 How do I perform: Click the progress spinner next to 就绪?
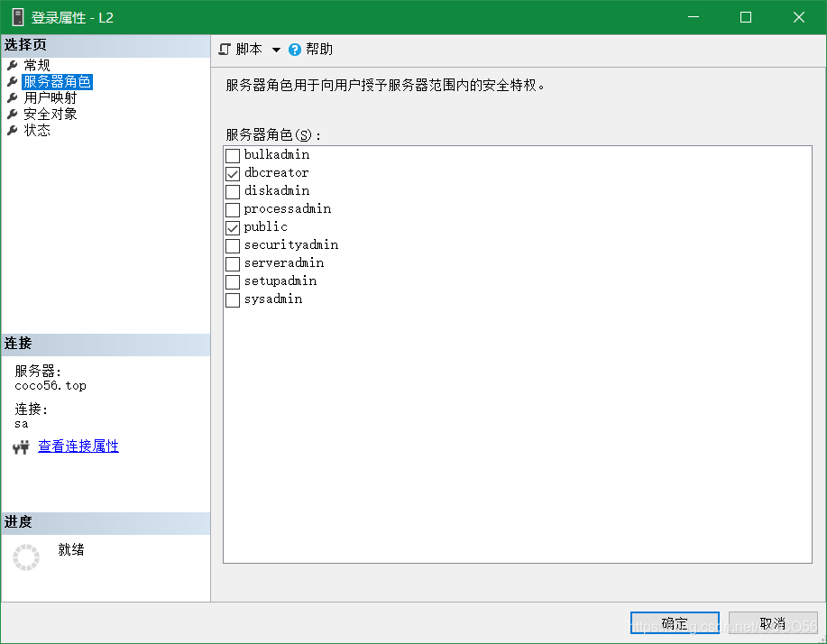(x=26, y=557)
